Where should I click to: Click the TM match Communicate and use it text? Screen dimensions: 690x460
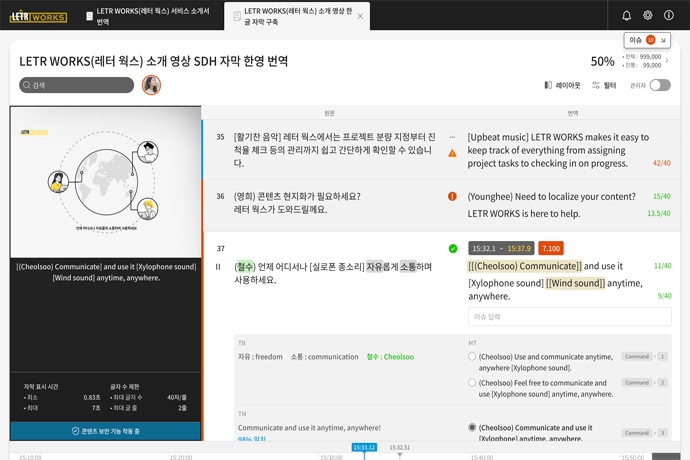click(x=309, y=427)
